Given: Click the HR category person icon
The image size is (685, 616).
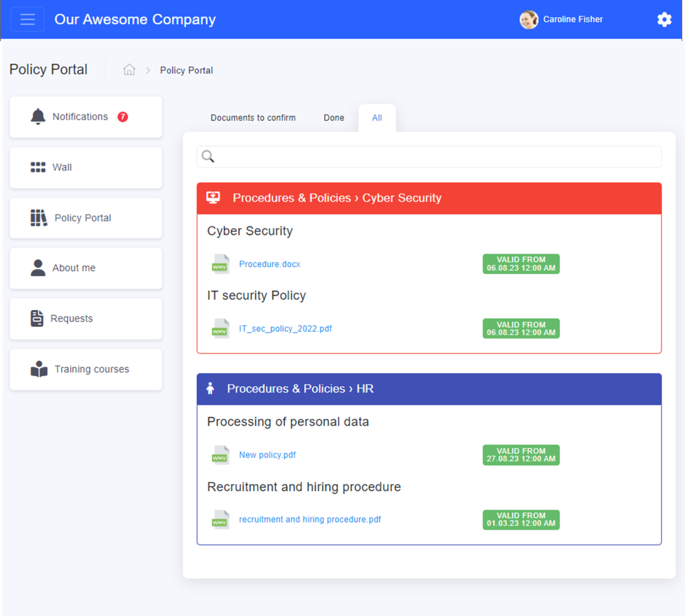Looking at the screenshot, I should pyautogui.click(x=210, y=388).
